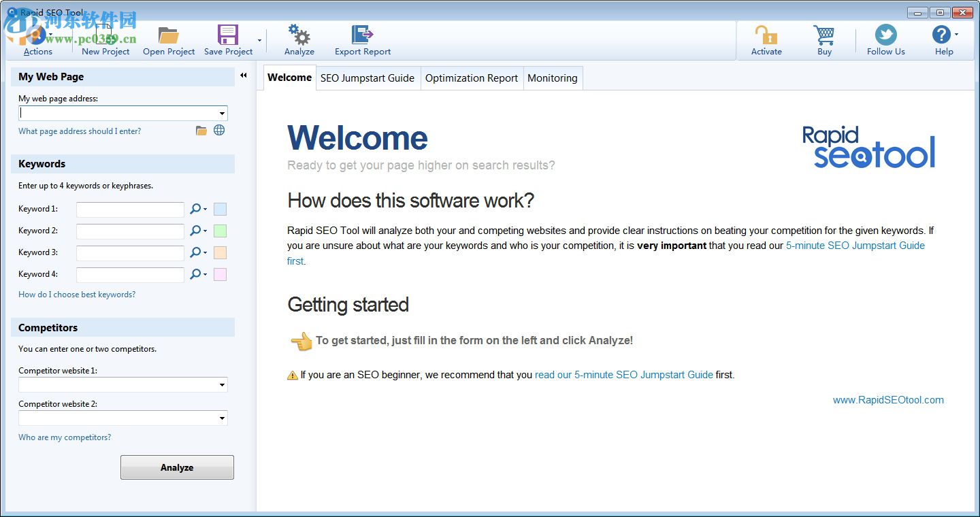Open the Monitoring tab
The width and height of the screenshot is (980, 517).
(553, 78)
